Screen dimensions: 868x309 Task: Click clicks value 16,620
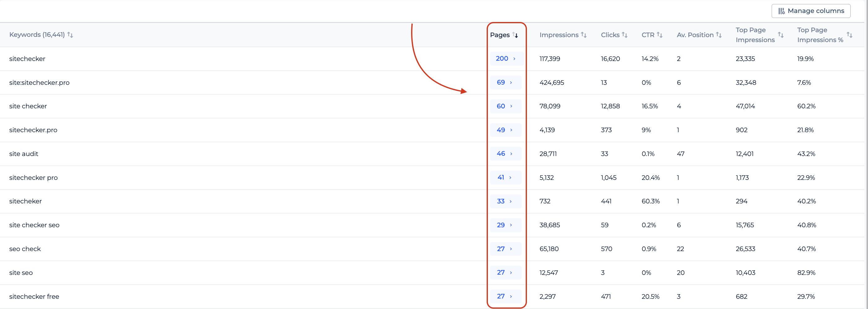[610, 59]
